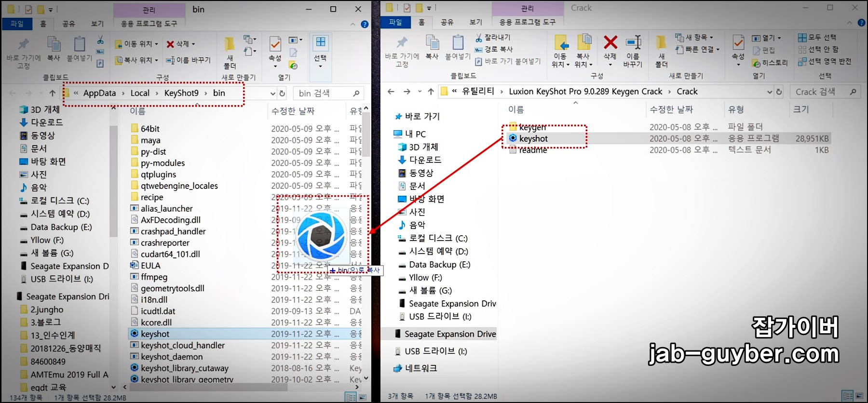Open recent locations dropdown in Crack navigation
Image resolution: width=868 pixels, height=403 pixels.
420,92
